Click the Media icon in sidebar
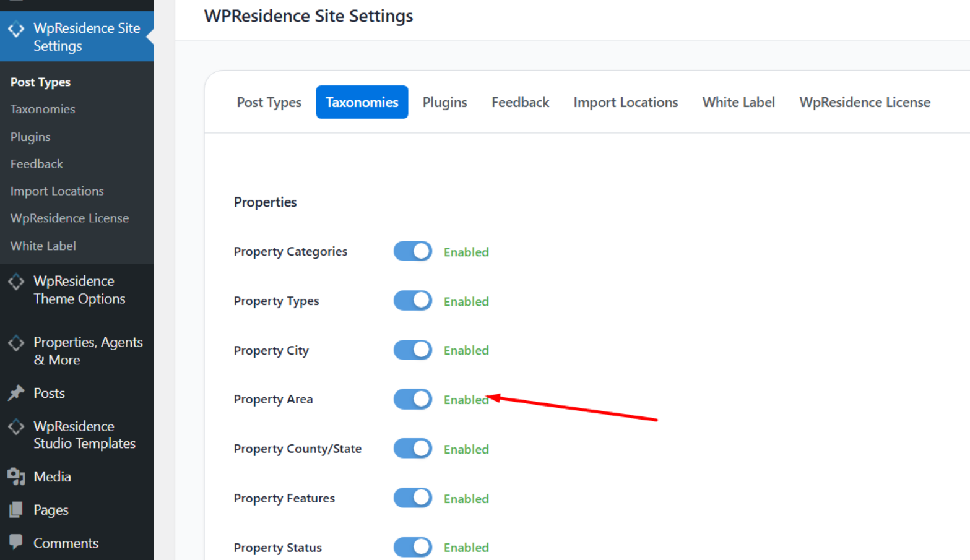Screen dimensions: 970x560 coord(16,476)
